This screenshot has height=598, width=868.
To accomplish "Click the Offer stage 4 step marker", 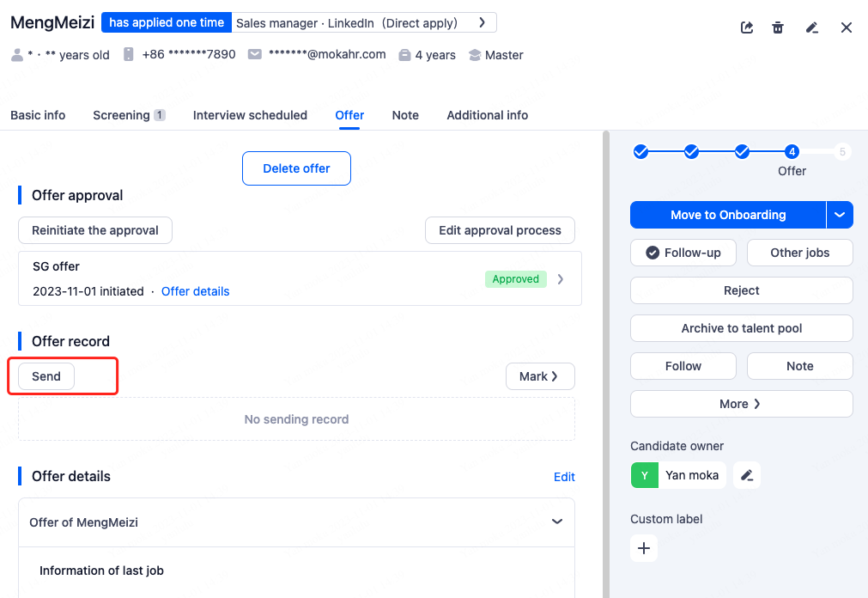I will point(792,152).
